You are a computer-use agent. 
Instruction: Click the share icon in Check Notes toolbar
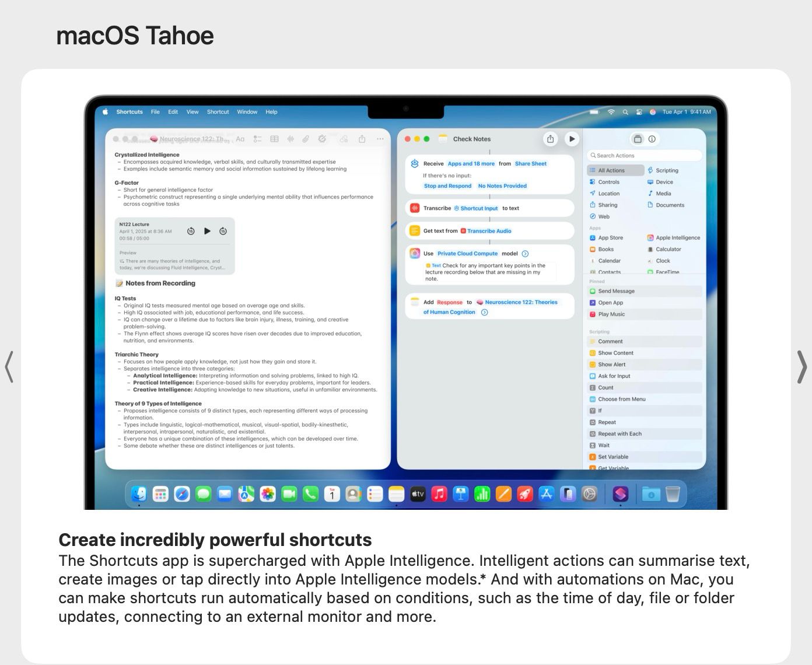coord(550,139)
